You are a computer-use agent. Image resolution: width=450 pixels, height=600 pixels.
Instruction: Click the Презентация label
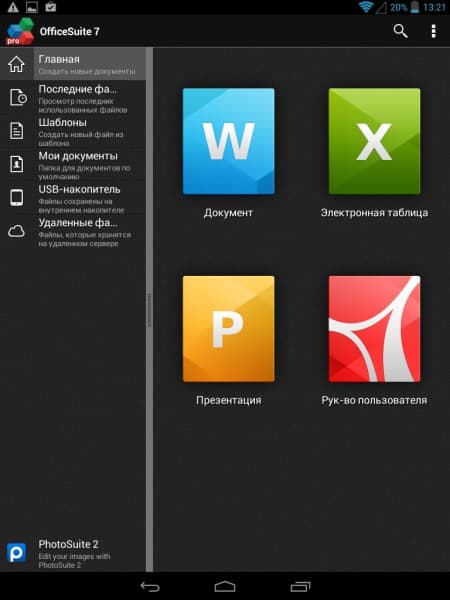(228, 400)
